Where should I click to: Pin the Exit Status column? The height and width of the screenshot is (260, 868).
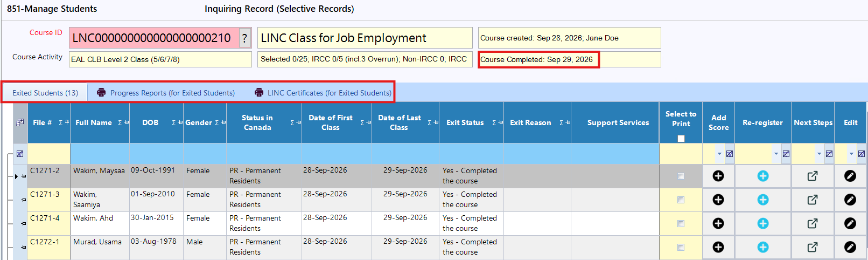point(500,123)
